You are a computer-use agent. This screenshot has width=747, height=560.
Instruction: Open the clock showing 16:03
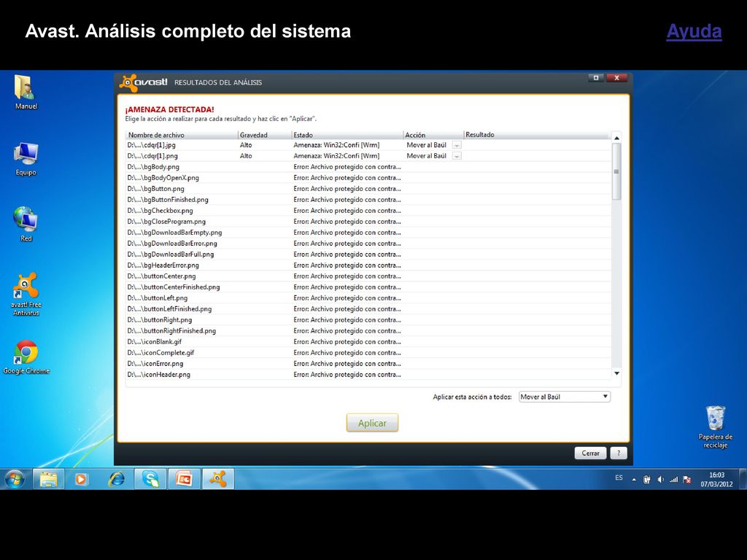pyautogui.click(x=716, y=480)
